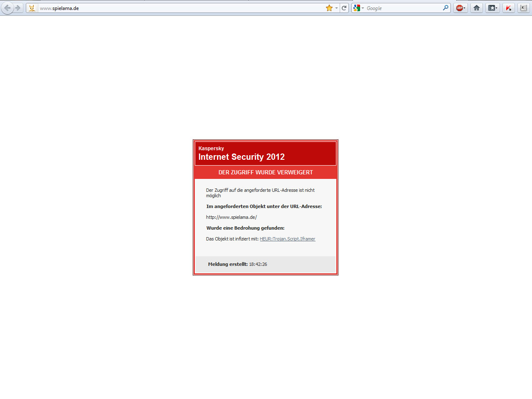532x399 pixels.
Task: Click the spielama.de site favicon
Action: (32, 8)
